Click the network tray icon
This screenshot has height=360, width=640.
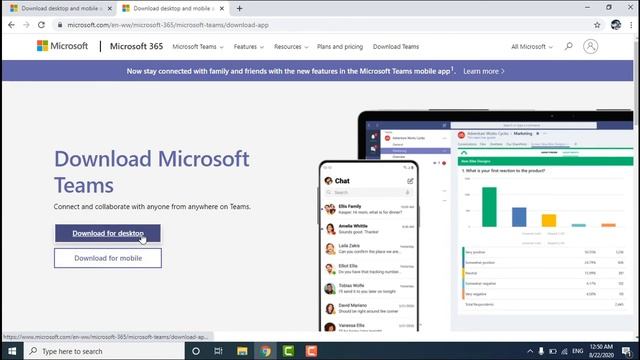564,351
